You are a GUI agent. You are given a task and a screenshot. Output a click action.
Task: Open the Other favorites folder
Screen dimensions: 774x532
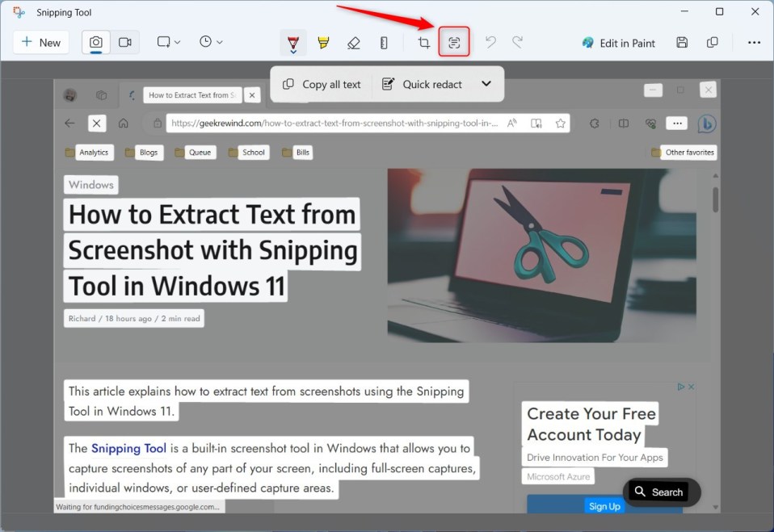coord(684,153)
